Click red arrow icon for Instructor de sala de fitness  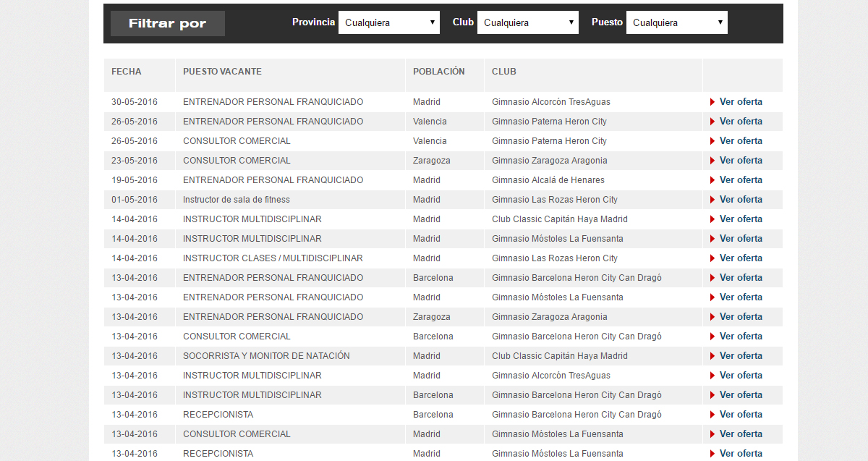pyautogui.click(x=712, y=200)
